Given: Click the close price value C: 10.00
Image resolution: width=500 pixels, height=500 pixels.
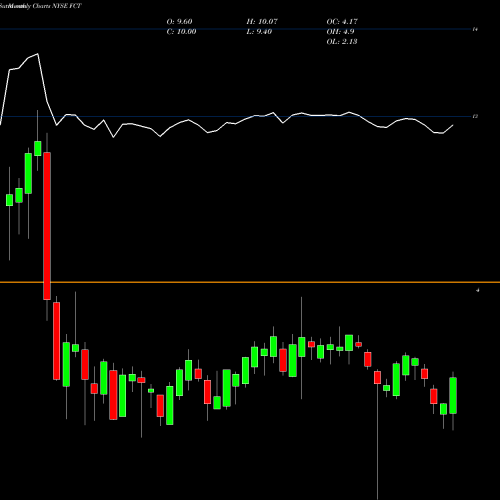Looking at the screenshot, I should (181, 32).
